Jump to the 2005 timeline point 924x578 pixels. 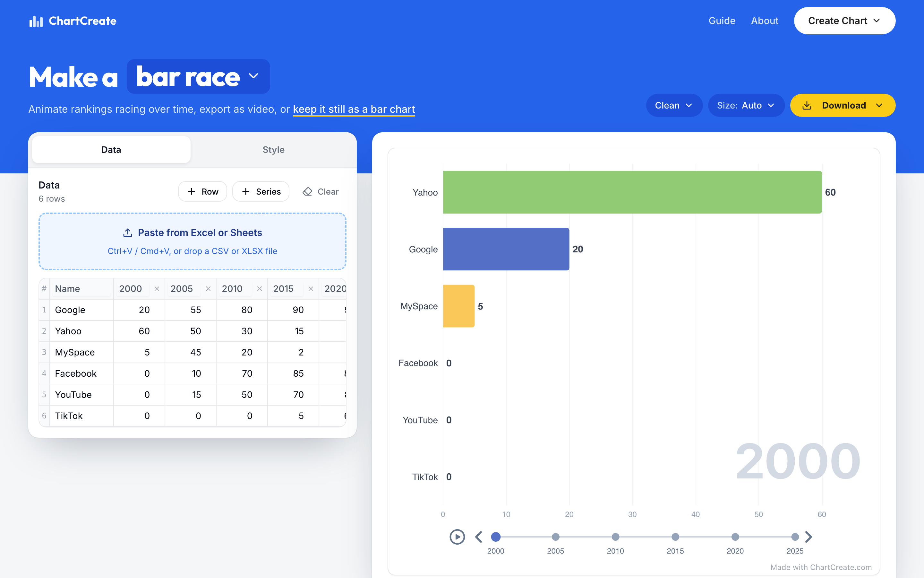(556, 537)
